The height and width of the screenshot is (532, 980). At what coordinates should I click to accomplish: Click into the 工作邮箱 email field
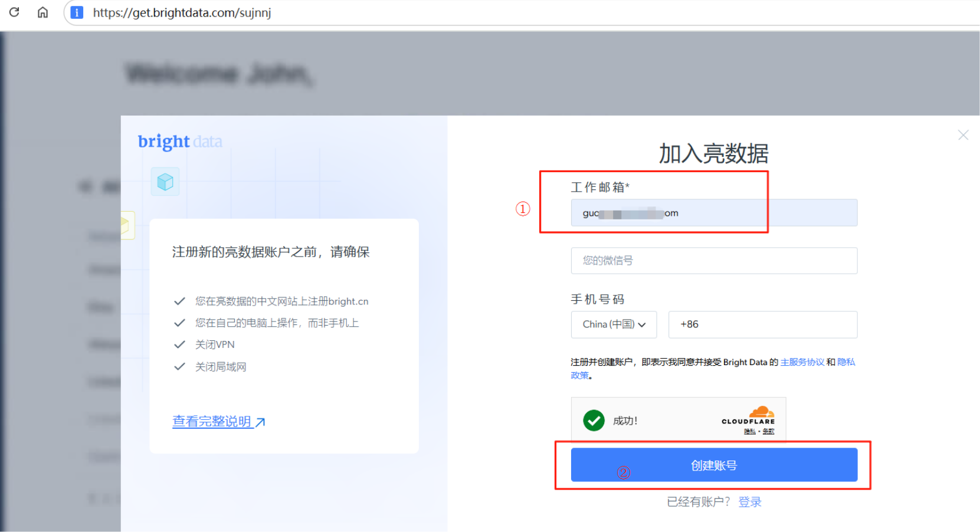714,213
